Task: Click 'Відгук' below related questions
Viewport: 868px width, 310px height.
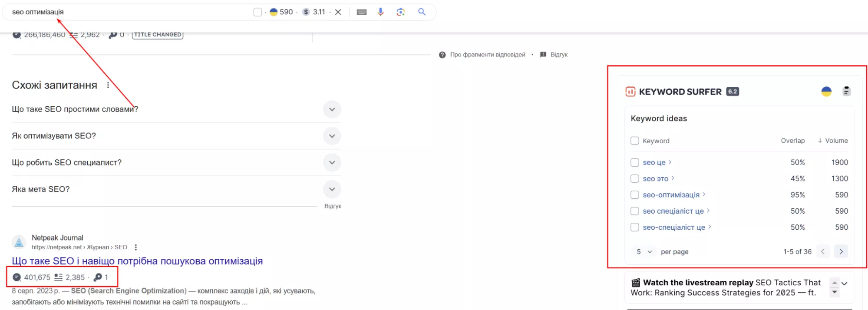Action: pos(333,206)
